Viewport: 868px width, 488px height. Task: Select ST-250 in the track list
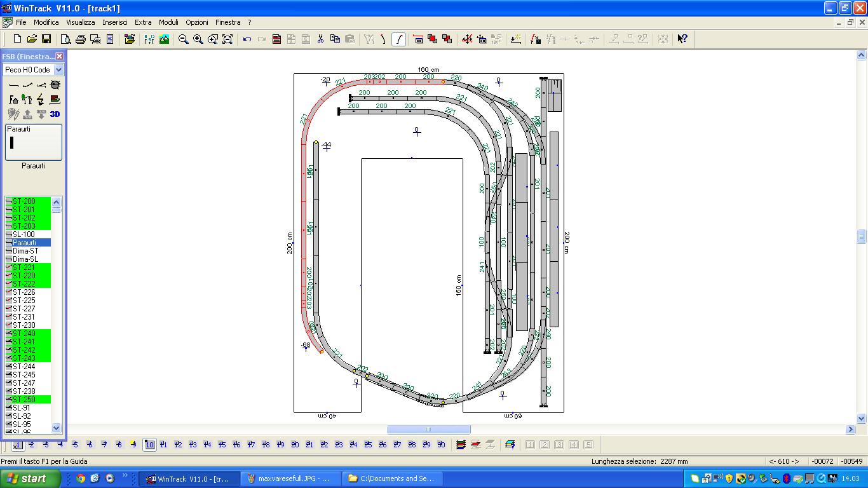(28, 400)
